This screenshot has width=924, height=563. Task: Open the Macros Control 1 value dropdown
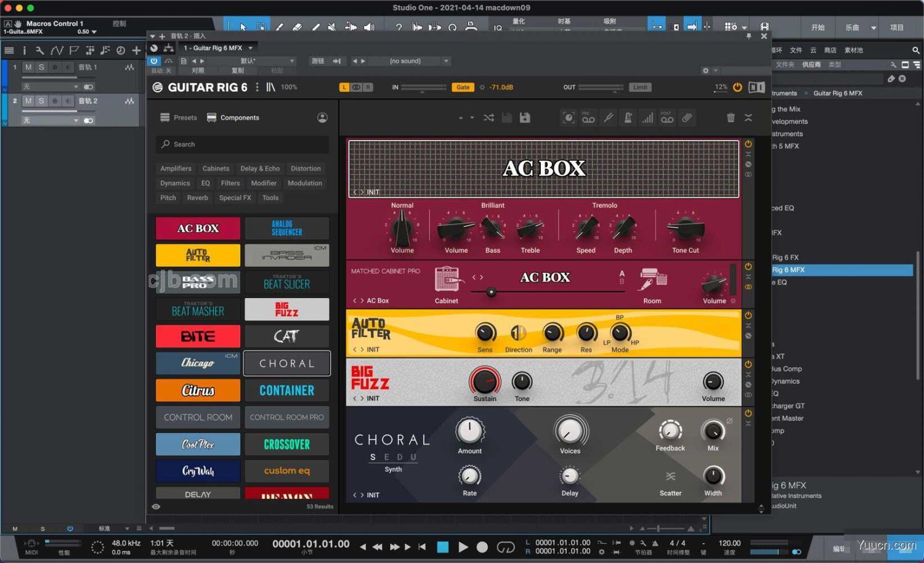pos(94,32)
